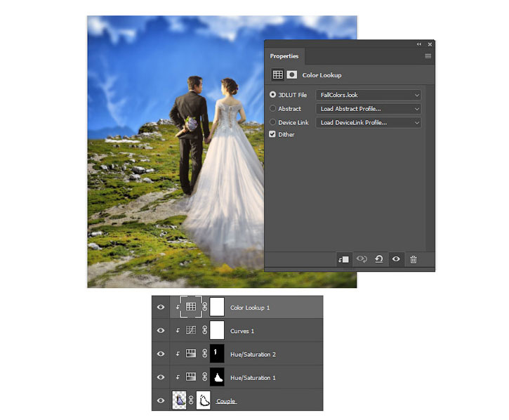
Task: Open the Properties panel menu icon
Action: (428, 56)
